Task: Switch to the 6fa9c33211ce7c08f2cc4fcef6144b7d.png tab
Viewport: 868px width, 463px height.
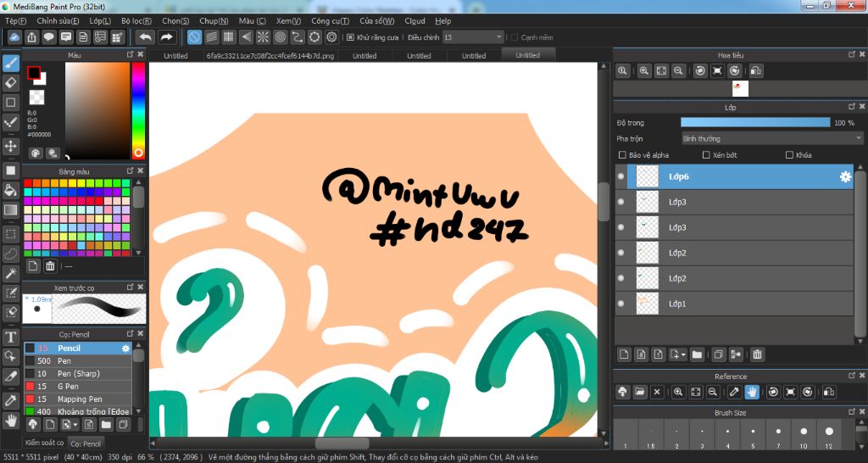Action: [270, 56]
